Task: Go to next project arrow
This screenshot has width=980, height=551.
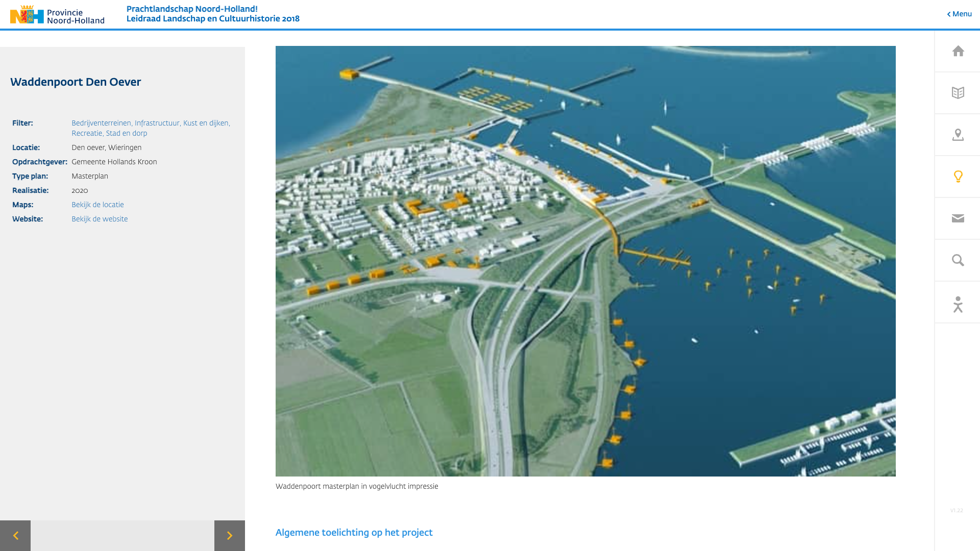Action: click(230, 536)
